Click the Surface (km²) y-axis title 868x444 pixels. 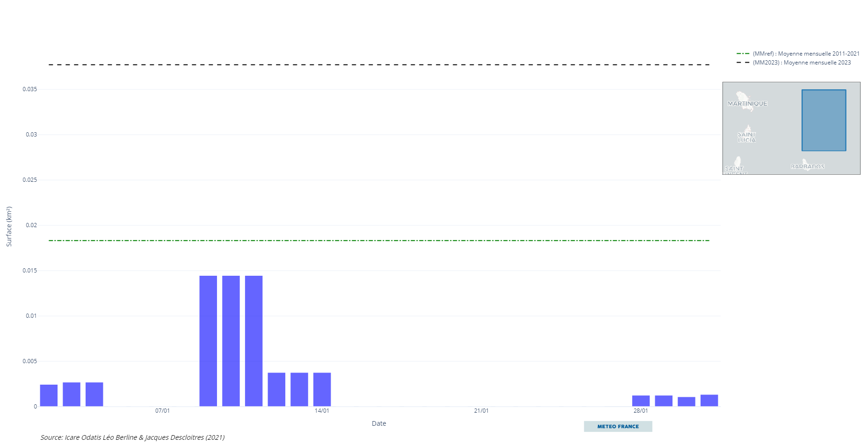point(9,227)
